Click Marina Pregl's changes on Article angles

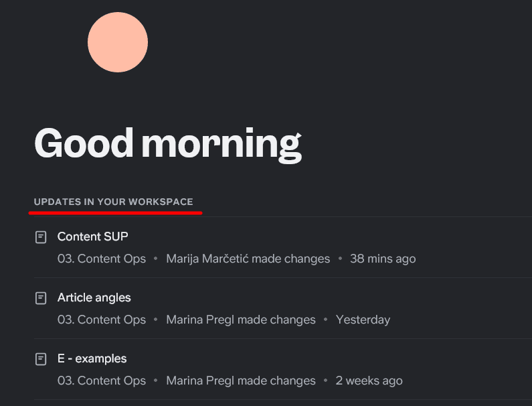(241, 320)
